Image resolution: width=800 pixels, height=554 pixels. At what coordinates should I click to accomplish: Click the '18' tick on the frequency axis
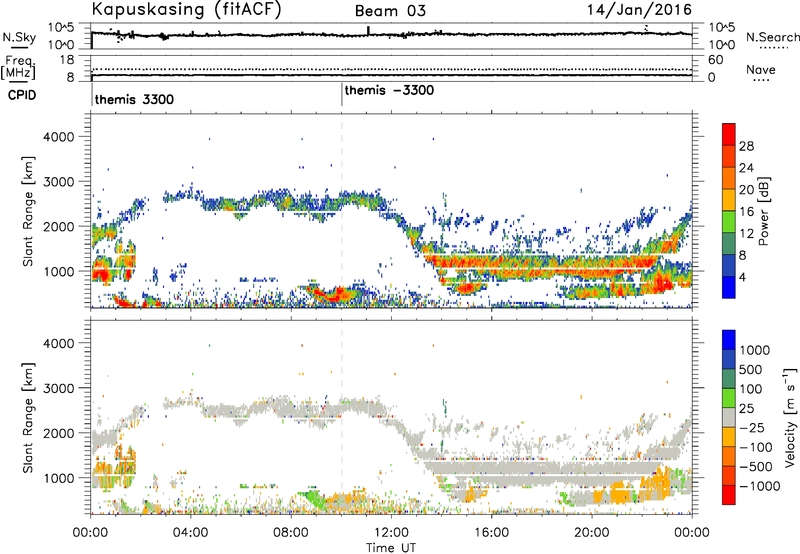(x=67, y=60)
